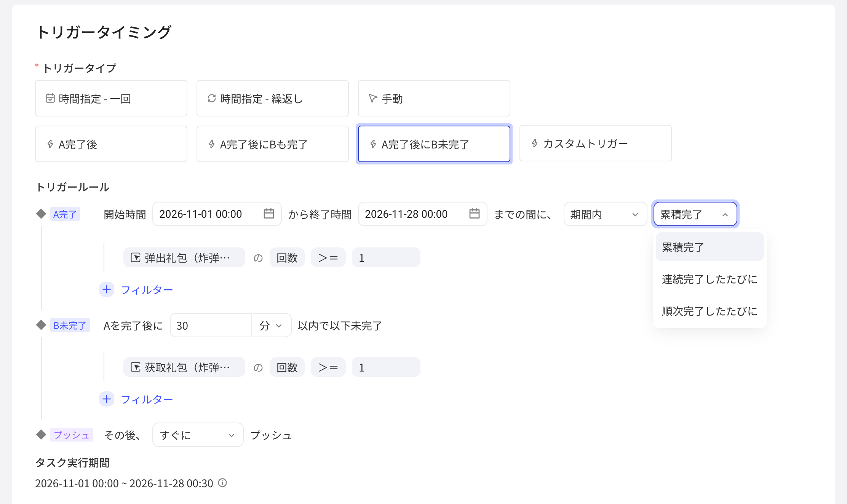Click the event icon in 获取礼包 chip
The height and width of the screenshot is (504, 847).
(136, 367)
